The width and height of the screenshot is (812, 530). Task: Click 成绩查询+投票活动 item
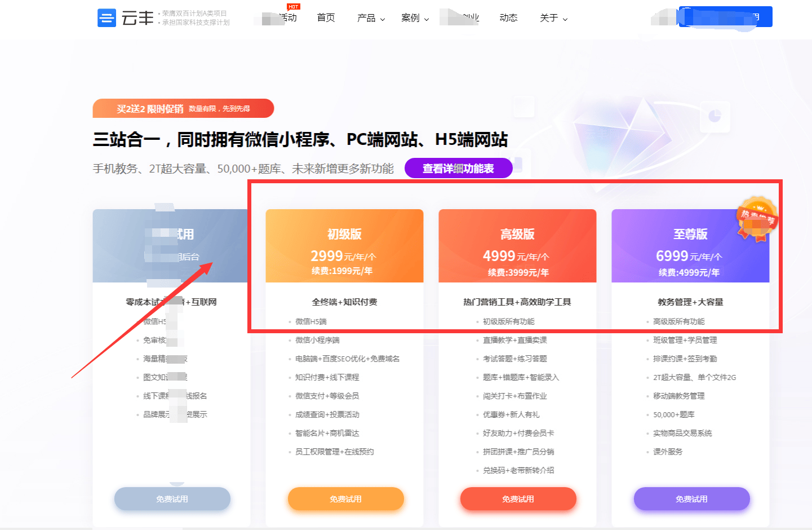327,414
